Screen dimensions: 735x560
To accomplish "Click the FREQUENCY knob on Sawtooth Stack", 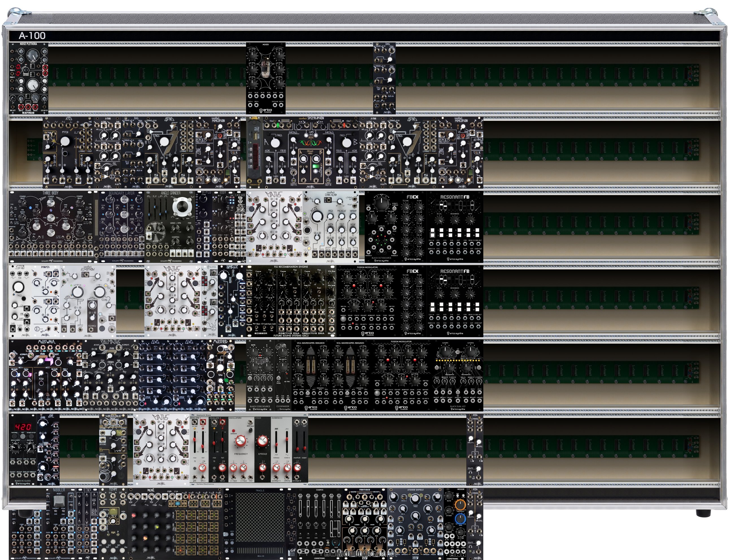I will point(240,441).
